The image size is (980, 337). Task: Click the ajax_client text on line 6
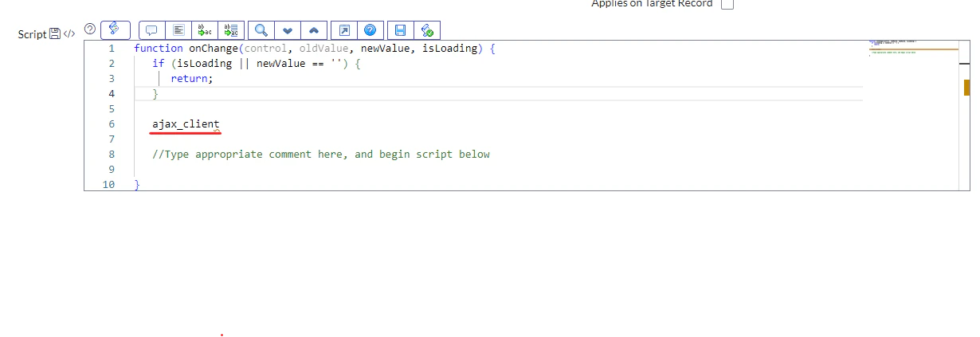click(x=186, y=124)
